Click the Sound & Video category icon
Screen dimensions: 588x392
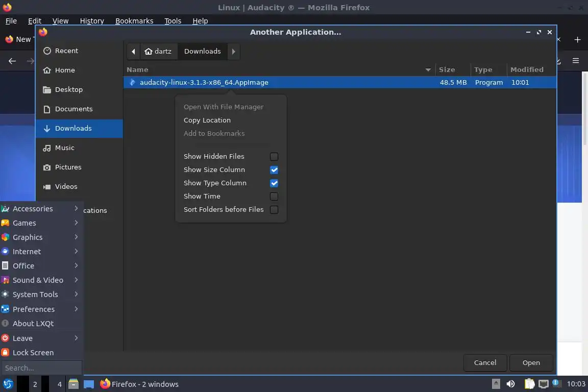pos(5,280)
